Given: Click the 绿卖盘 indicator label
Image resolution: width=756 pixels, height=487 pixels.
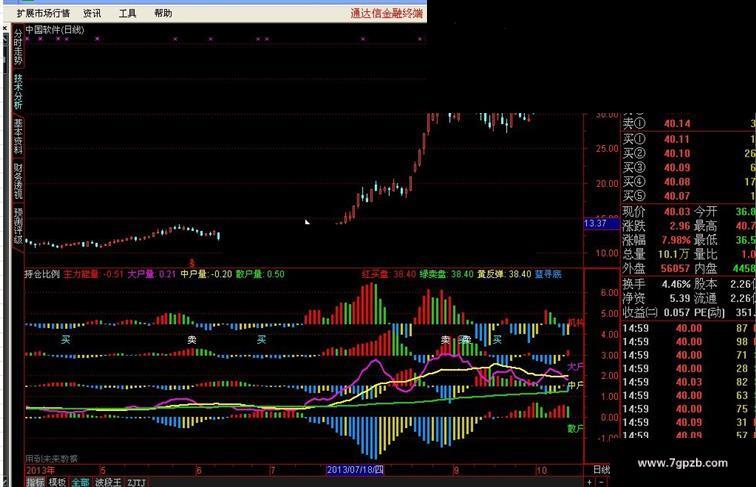Looking at the screenshot, I should 432,274.
